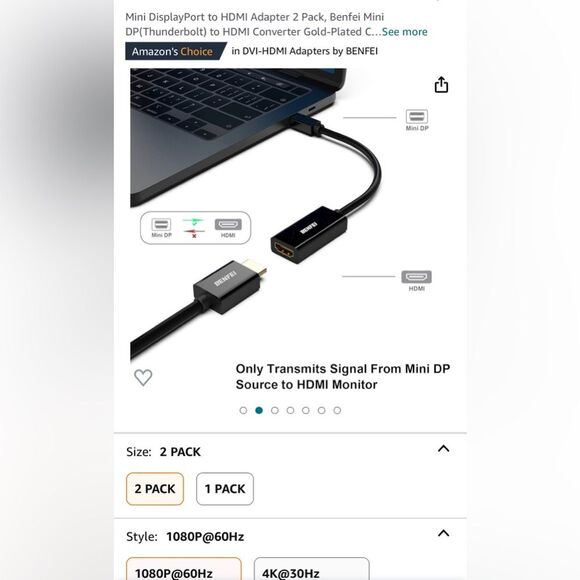Screen dimensions: 580x580
Task: Jump to last image carousel dot
Action: 337,410
